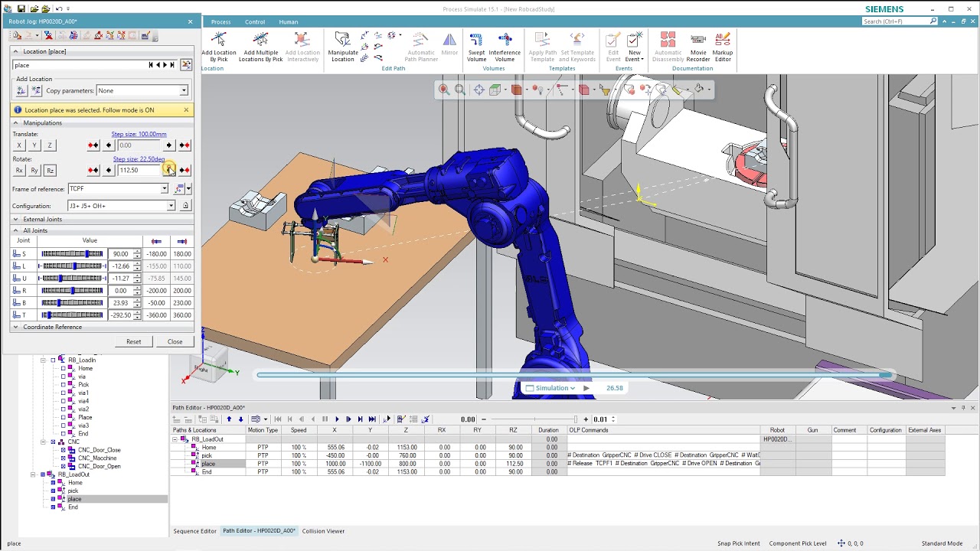
Task: Expand the External Joints section
Action: tap(15, 220)
